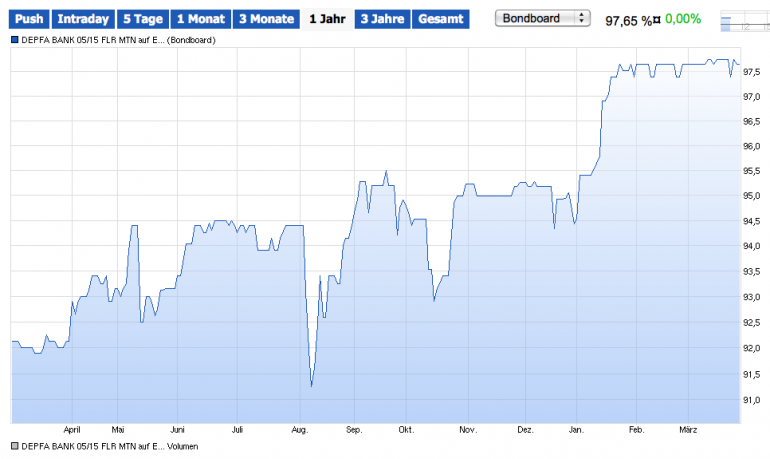Viewport: 770px width, 459px height.
Task: Click the Nov. x-axis label
Action: pos(468,430)
